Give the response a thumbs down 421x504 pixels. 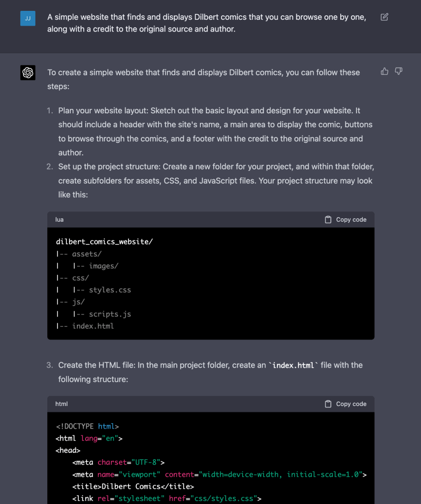click(399, 71)
